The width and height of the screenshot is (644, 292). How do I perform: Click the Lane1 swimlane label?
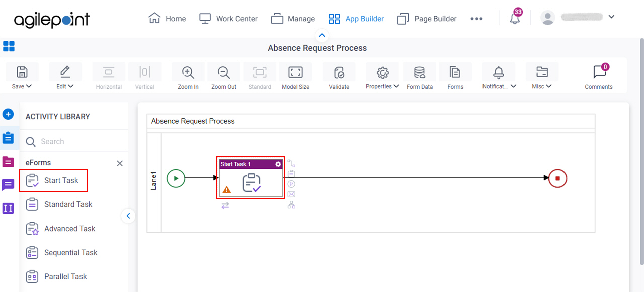[154, 181]
